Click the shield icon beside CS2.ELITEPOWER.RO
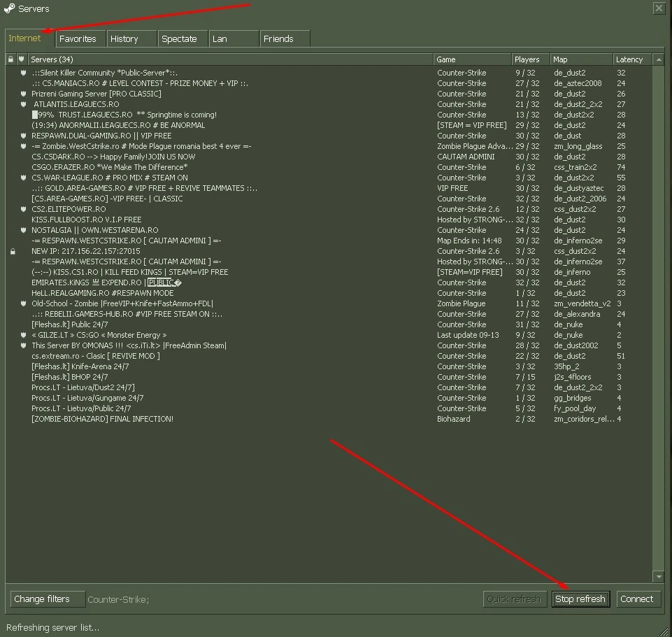Viewport: 672px width, 637px height. click(24, 209)
